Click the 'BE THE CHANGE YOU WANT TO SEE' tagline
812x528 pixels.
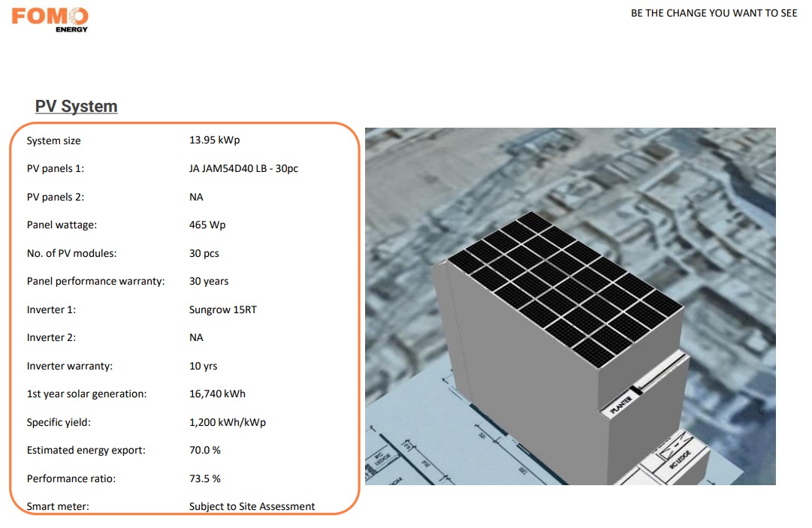coord(714,14)
